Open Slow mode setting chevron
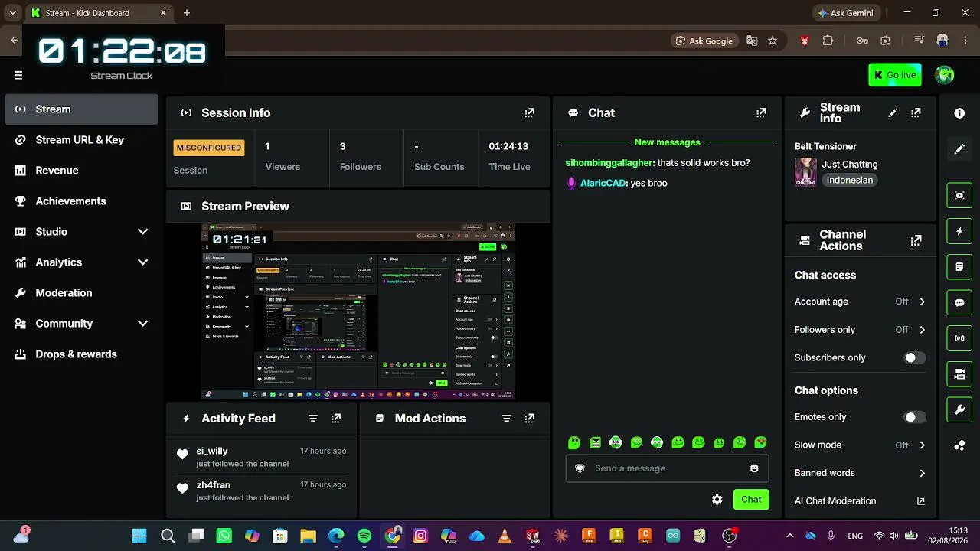 [922, 445]
